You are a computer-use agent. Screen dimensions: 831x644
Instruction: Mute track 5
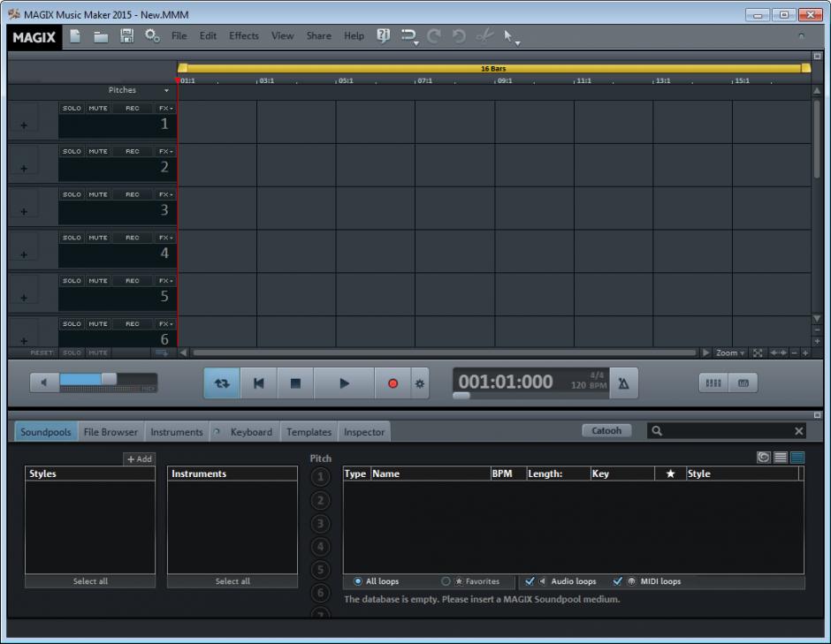pos(98,281)
